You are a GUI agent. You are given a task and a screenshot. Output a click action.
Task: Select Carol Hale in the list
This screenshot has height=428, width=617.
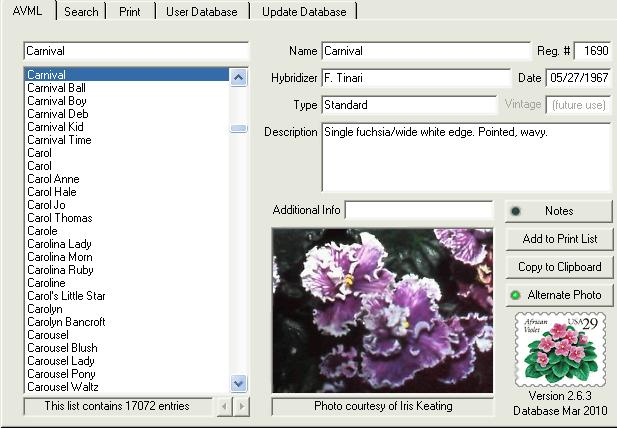click(x=127, y=192)
